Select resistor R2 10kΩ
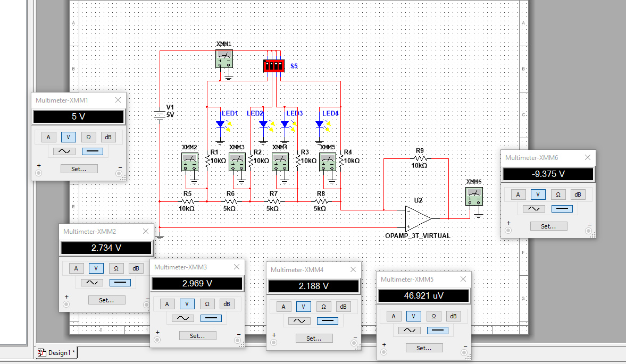 pos(251,160)
